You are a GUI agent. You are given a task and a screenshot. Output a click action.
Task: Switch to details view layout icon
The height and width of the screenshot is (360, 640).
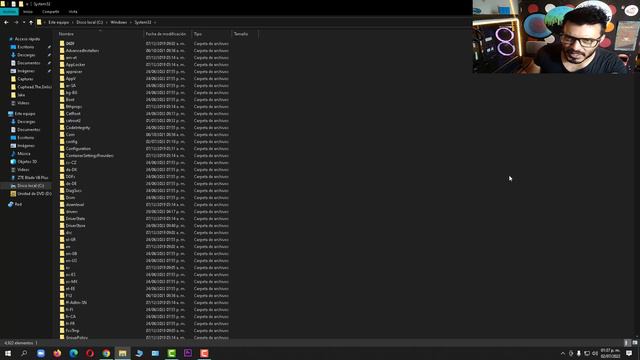pyautogui.click(x=627, y=343)
